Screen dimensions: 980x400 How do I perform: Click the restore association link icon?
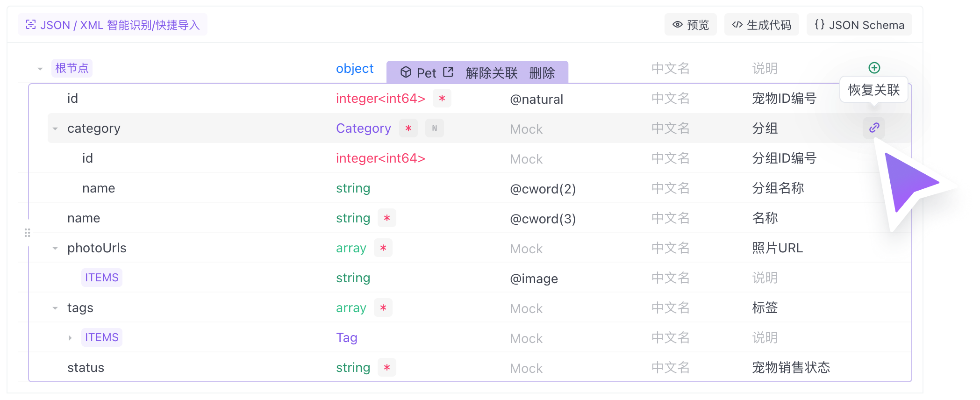[874, 128]
